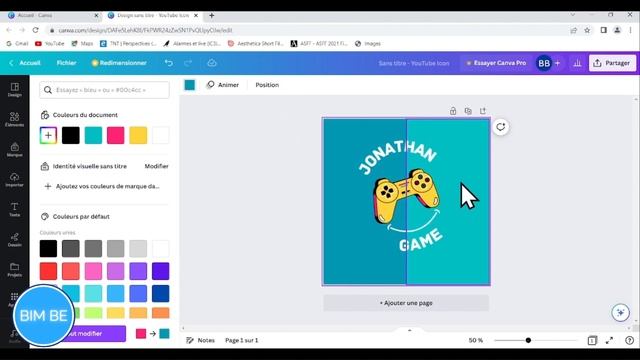Bookmark this page with star icon
This screenshot has width=640, height=360.
pyautogui.click(x=587, y=30)
